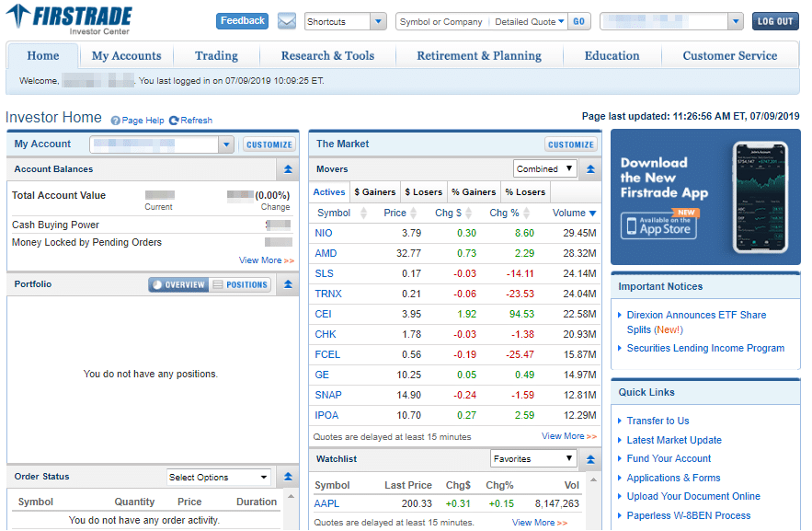Click the Order Status scrollbar up arrow
812x531 pixels.
point(291,496)
